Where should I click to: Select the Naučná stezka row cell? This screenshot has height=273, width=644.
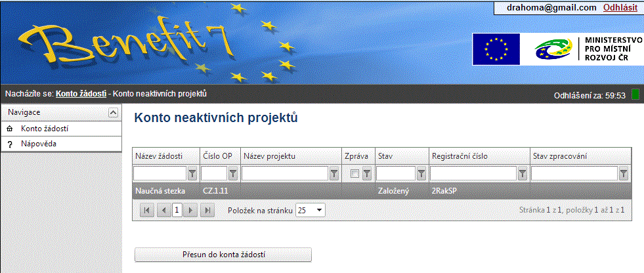coord(166,191)
